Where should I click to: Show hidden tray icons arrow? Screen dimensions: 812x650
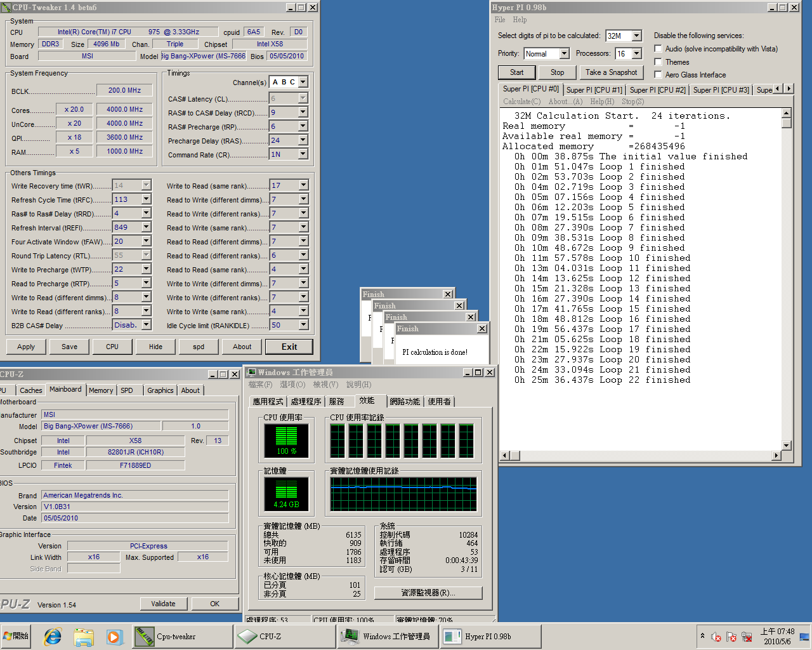click(702, 635)
